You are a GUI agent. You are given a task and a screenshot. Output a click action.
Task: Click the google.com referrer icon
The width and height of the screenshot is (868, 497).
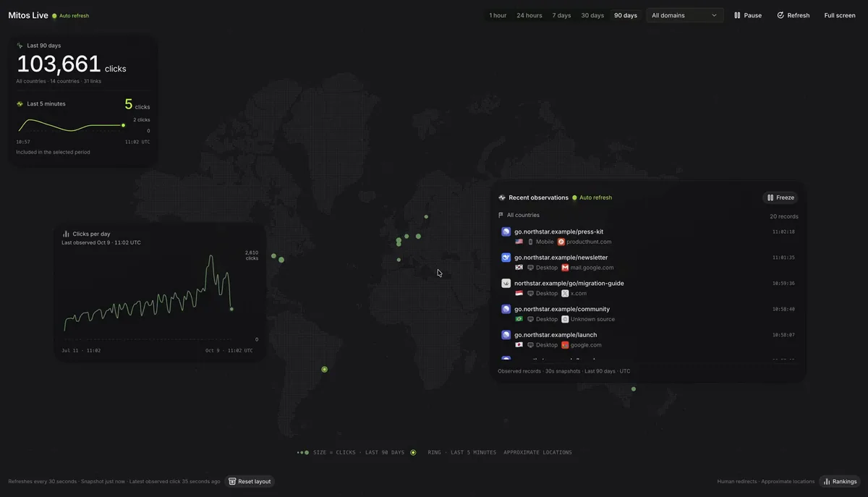pyautogui.click(x=565, y=345)
